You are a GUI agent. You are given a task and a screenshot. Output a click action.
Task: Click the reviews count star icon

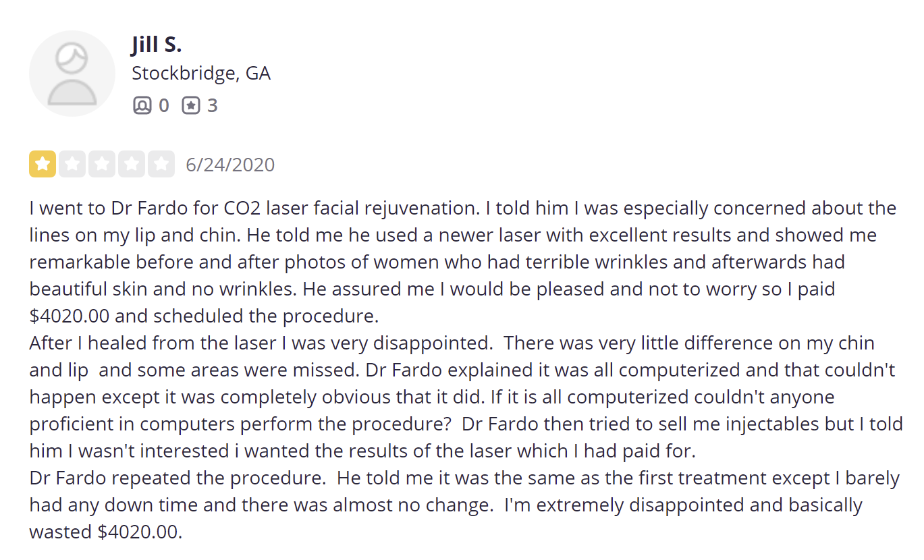point(191,106)
